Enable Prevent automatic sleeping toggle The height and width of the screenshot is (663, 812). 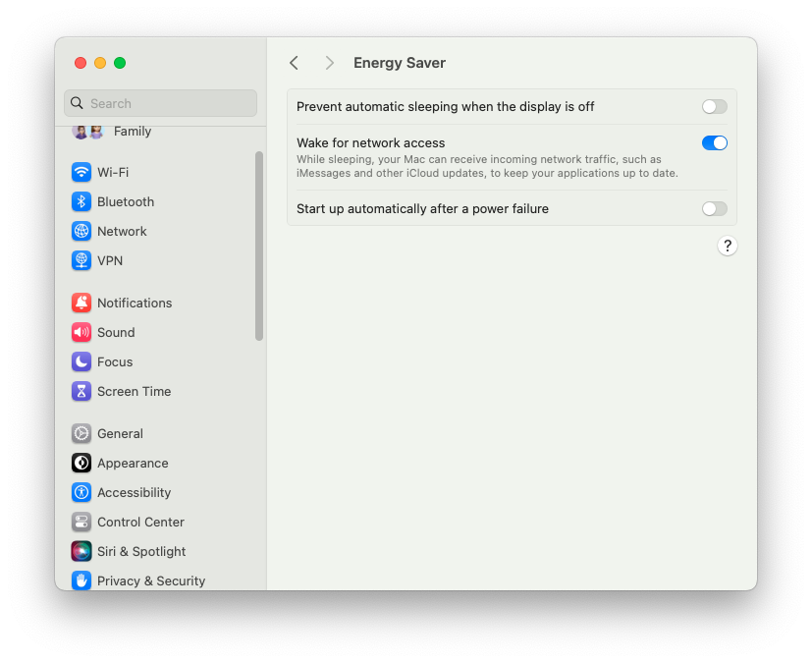click(x=715, y=107)
